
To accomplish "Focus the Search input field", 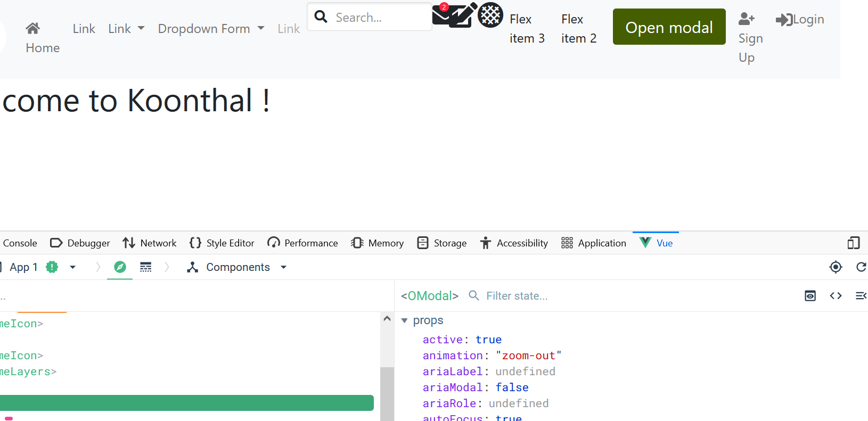I will point(370,17).
